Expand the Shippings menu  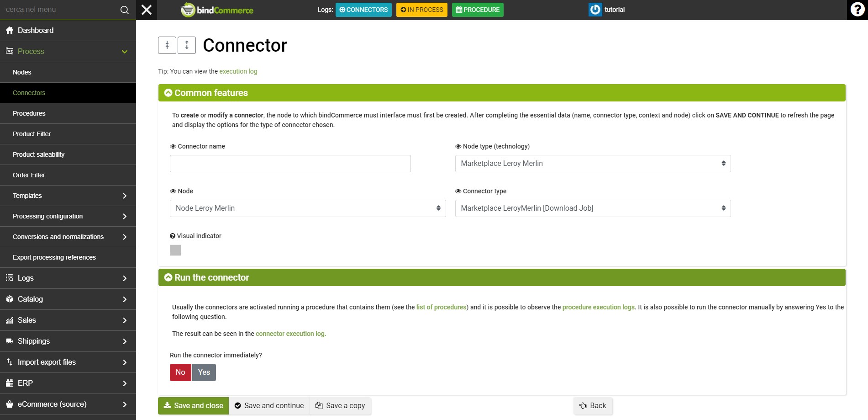pos(125,341)
